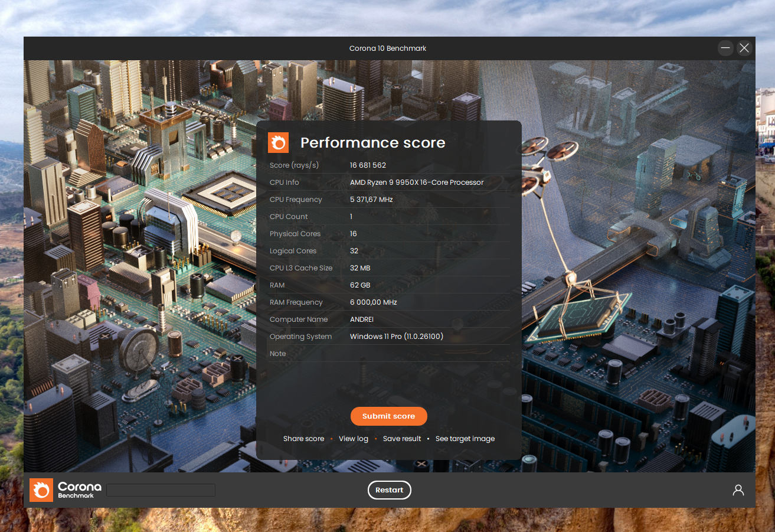Image resolution: width=775 pixels, height=532 pixels.
Task: Click the Save result link
Action: [x=402, y=439]
